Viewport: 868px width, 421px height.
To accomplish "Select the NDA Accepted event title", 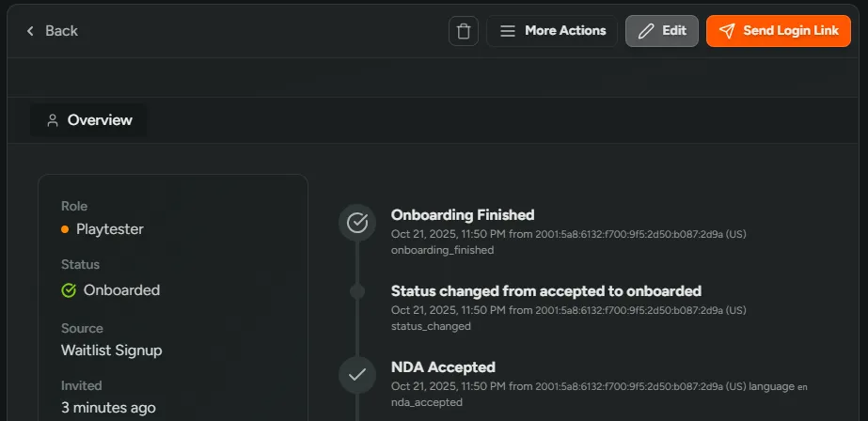I will click(443, 367).
